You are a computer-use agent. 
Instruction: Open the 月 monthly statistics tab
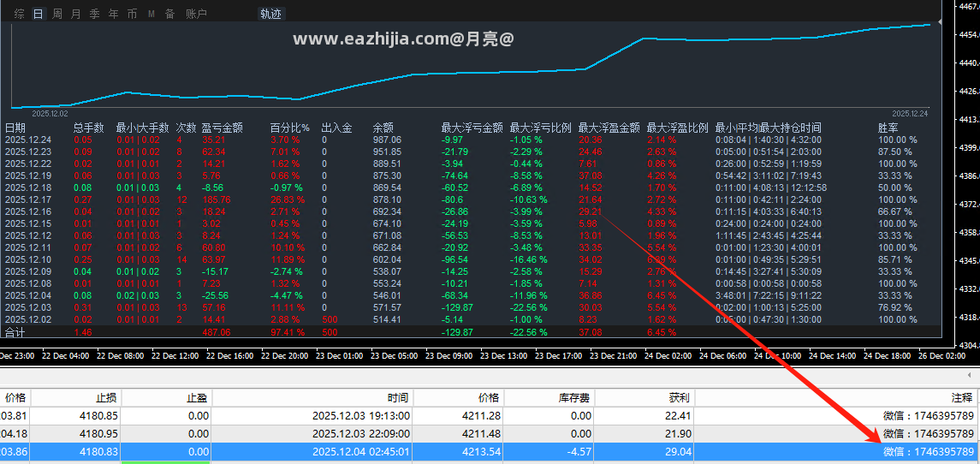click(75, 14)
